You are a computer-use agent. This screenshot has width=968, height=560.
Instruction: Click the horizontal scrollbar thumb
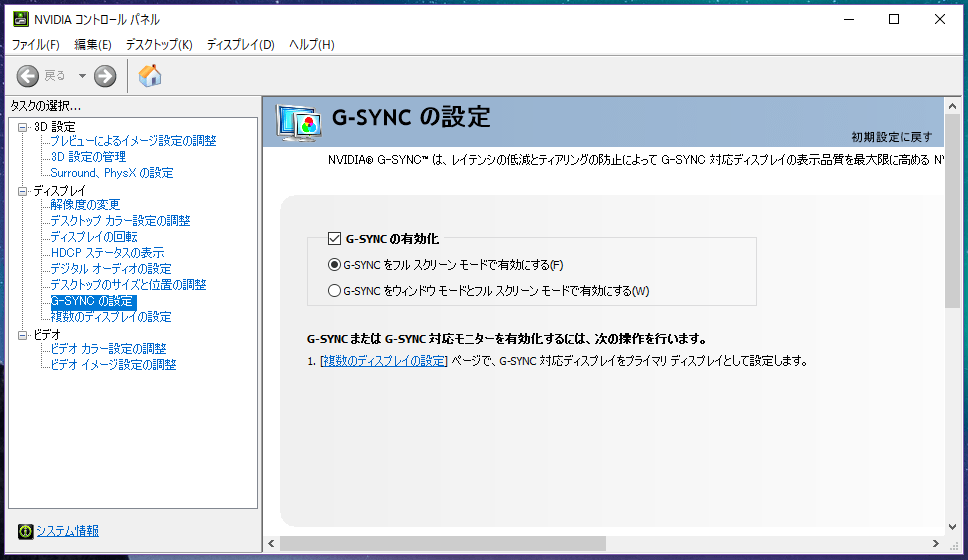tap(443, 543)
